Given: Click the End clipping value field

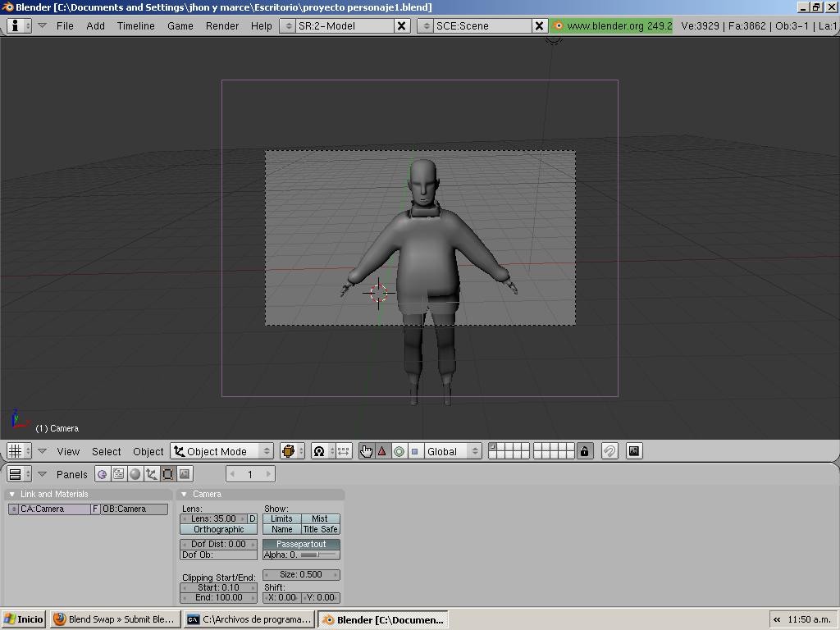Looking at the screenshot, I should tap(217, 597).
